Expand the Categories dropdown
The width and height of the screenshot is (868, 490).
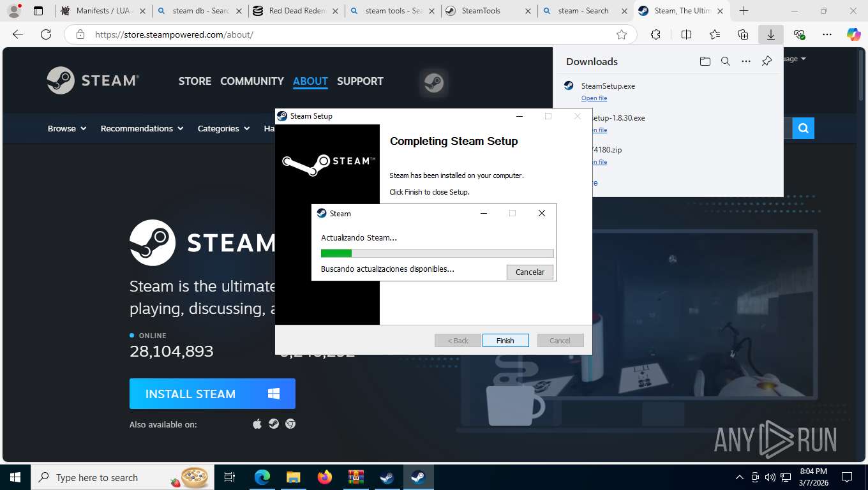point(223,128)
